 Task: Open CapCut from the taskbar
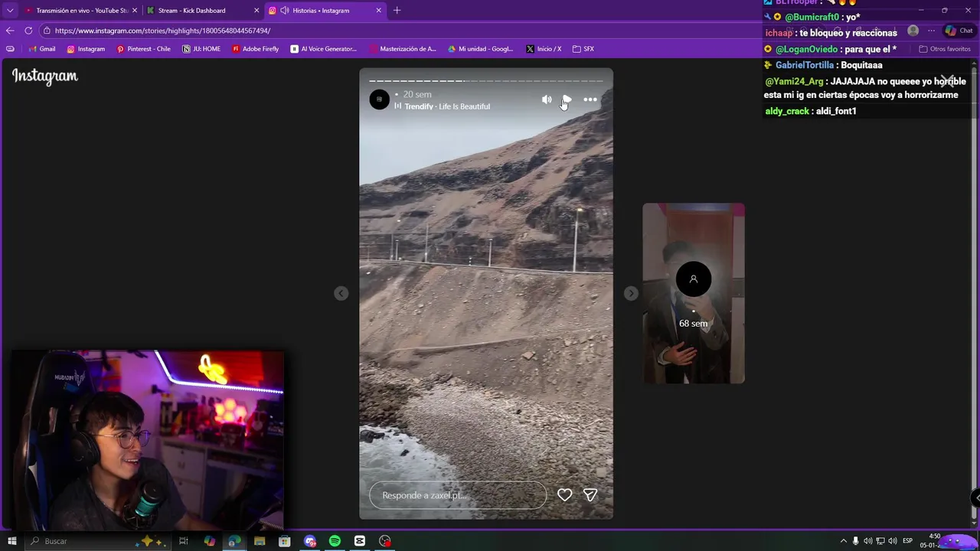point(360,541)
